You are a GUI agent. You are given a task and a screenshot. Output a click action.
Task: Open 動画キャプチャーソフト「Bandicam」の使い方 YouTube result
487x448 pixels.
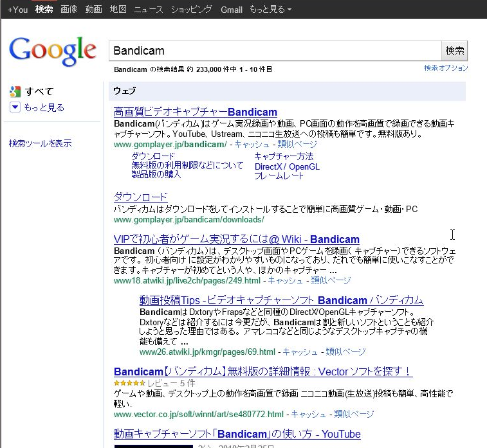point(237,434)
